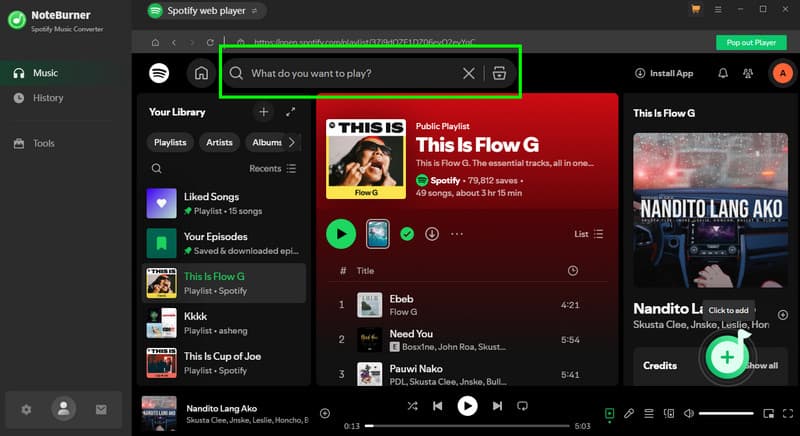Toggle the Now Playing view
This screenshot has width=800, height=436.
coord(609,414)
